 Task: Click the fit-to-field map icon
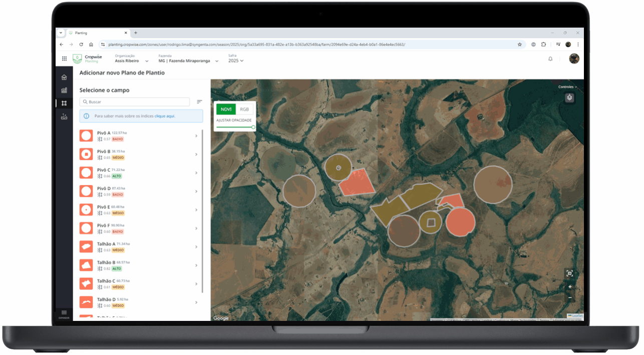[x=569, y=273]
